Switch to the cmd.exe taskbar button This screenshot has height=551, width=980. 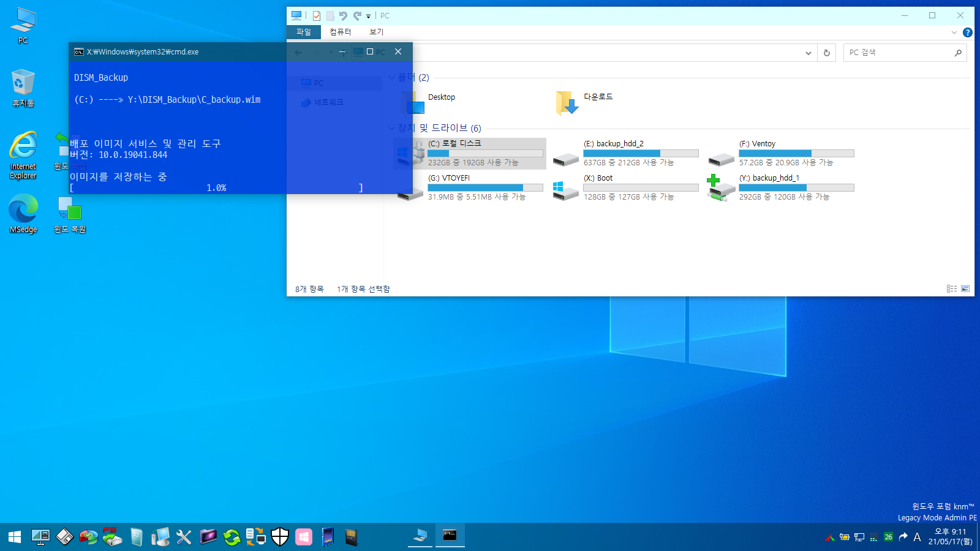click(x=450, y=536)
